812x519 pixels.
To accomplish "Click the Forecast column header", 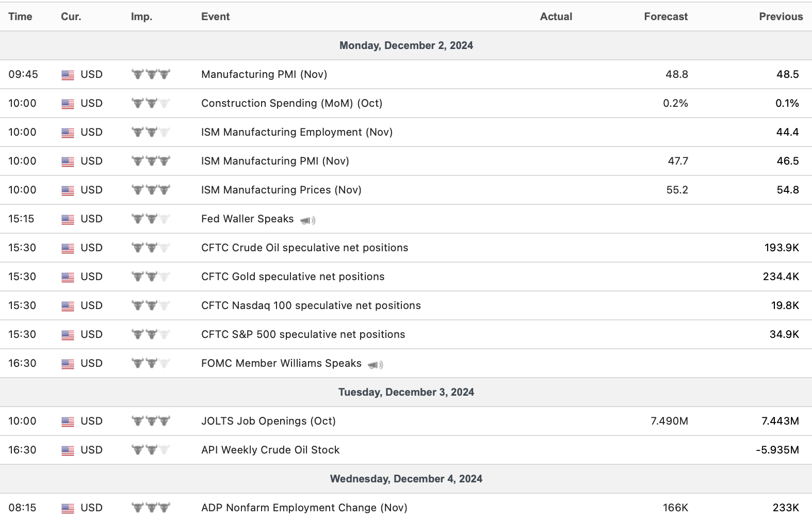I will [665, 17].
